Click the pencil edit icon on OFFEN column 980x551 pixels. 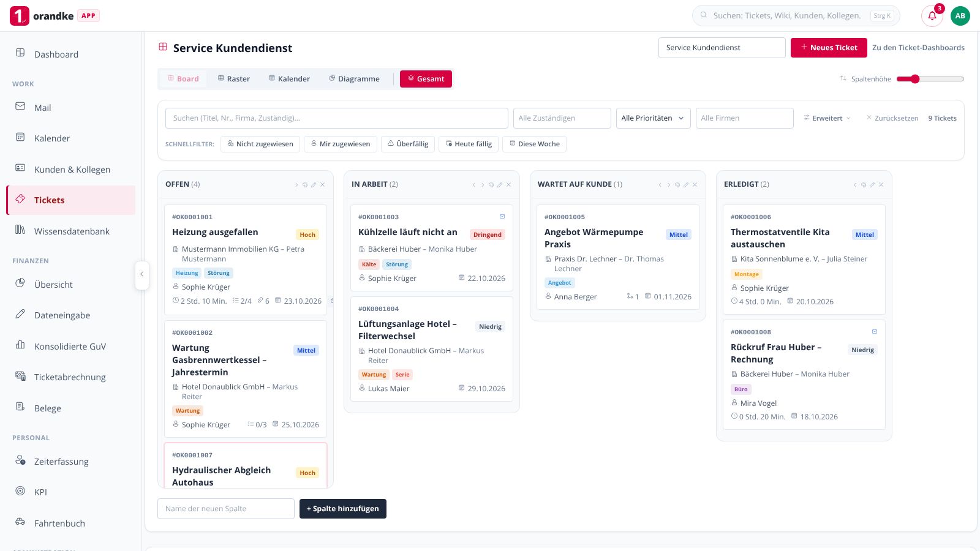(x=314, y=184)
